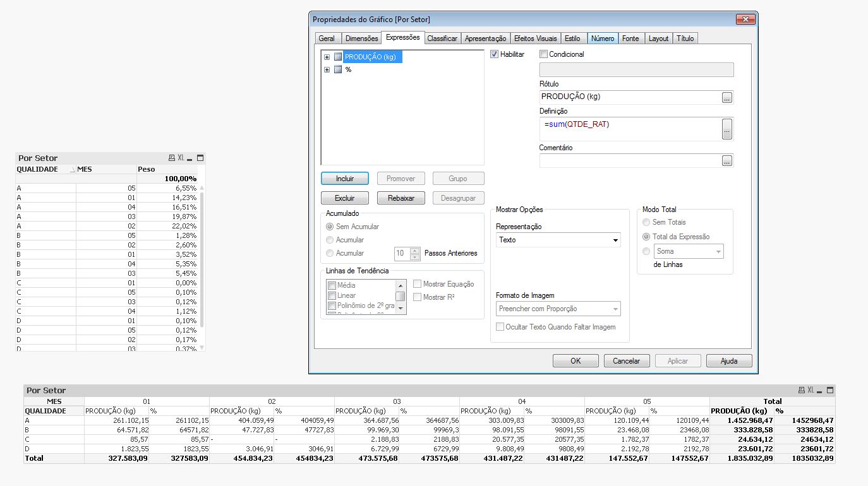
Task: Click the Rebaixar button
Action: (x=401, y=198)
